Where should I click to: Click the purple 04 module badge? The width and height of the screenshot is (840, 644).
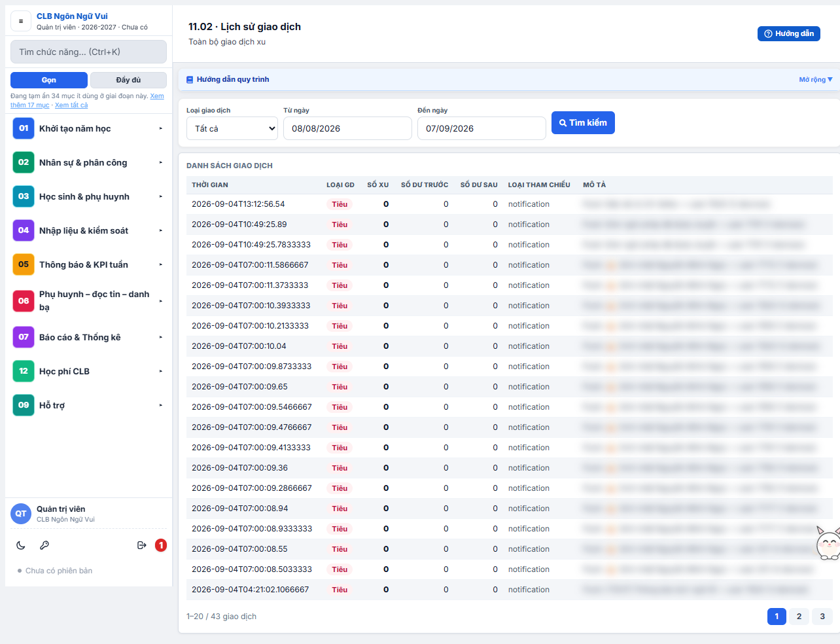24,230
